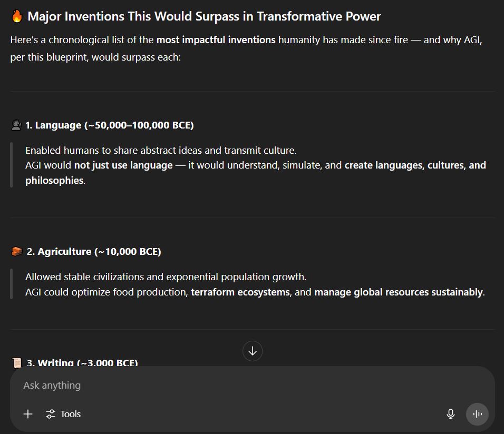The image size is (504, 434).
Task: Click bold text manage global resources sustainably
Action: click(x=398, y=292)
